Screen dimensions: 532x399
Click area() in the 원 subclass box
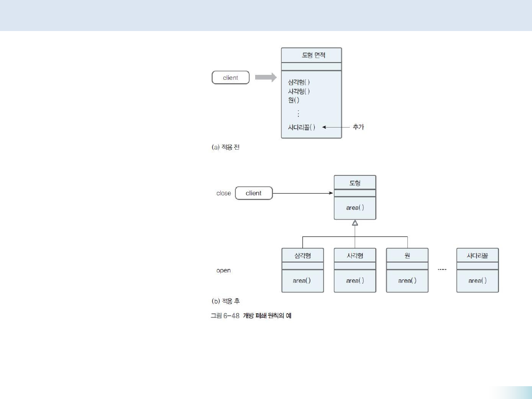407,281
